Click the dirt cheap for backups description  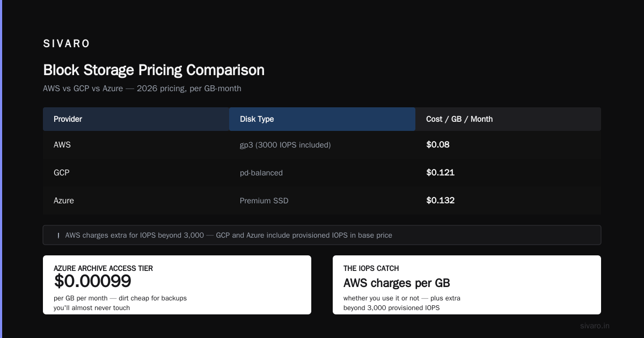tap(120, 303)
